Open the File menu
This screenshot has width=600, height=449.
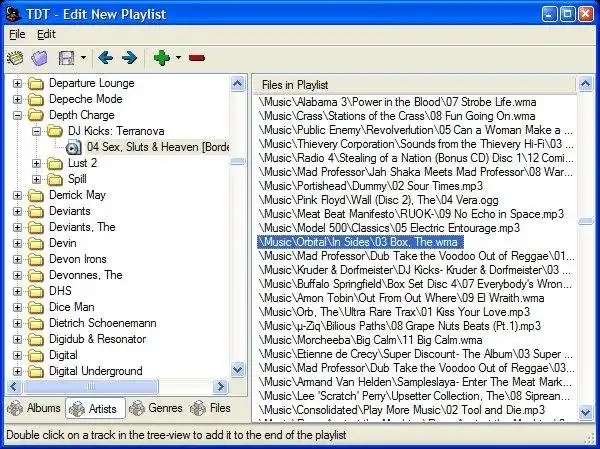(17, 34)
